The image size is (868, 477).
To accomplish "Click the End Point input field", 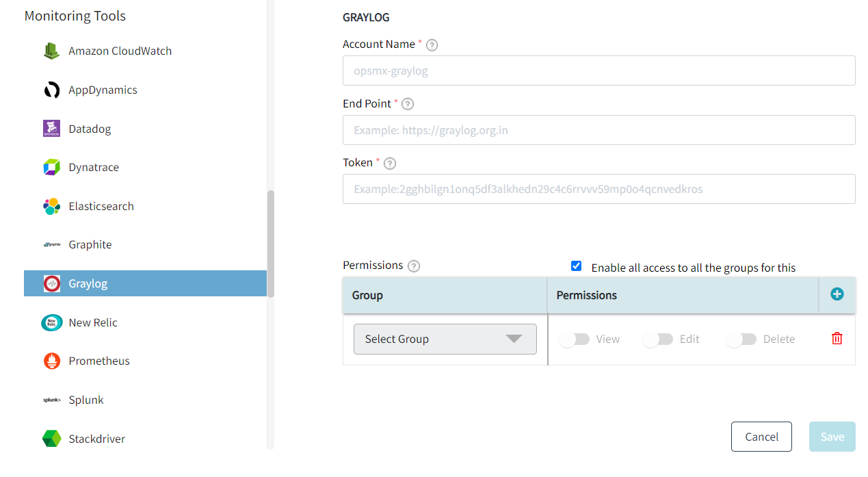I will [x=599, y=130].
